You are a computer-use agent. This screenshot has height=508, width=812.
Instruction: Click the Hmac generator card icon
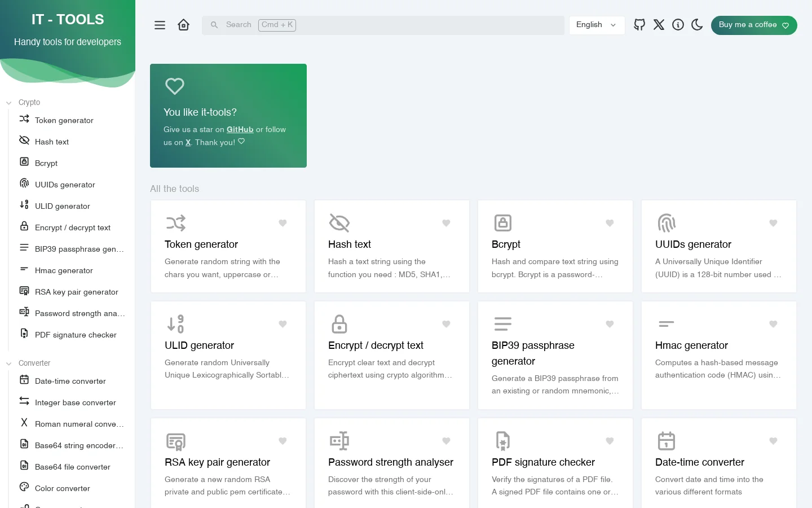coord(667,324)
